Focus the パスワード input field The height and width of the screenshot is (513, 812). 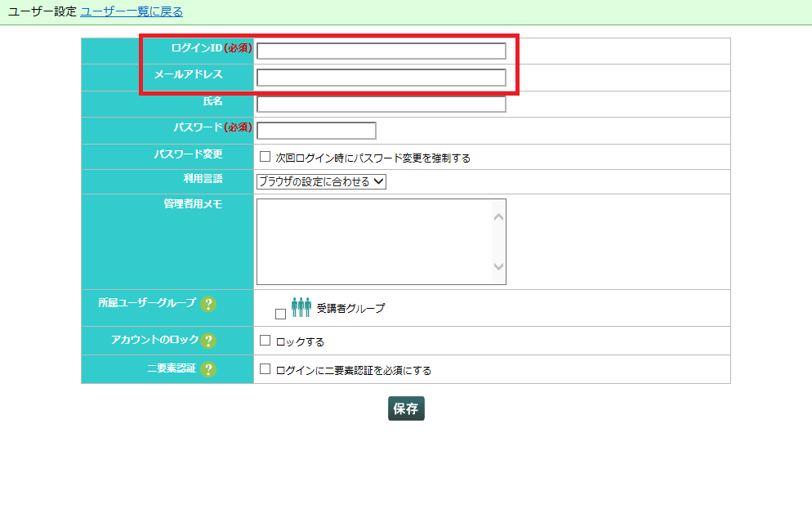pyautogui.click(x=316, y=131)
